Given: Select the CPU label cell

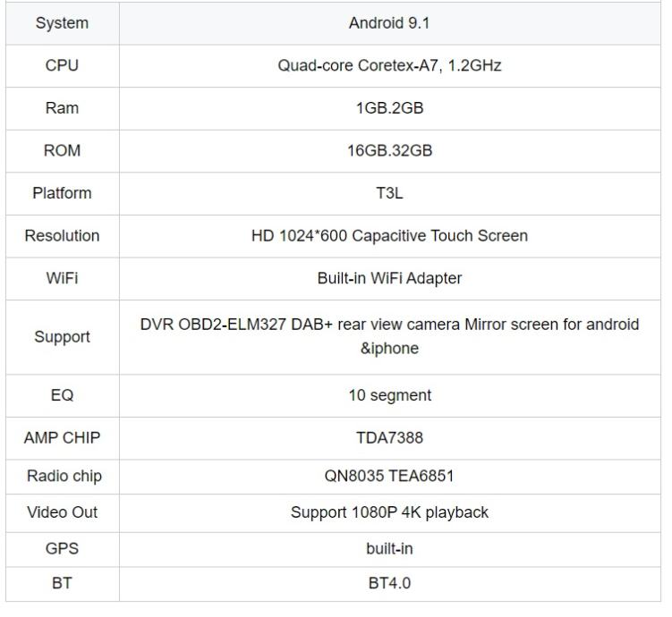Looking at the screenshot, I should coord(62,65).
